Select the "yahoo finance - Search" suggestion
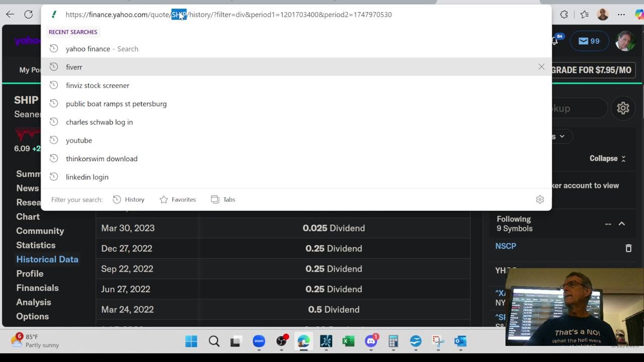This screenshot has width=644, height=362. 296,49
